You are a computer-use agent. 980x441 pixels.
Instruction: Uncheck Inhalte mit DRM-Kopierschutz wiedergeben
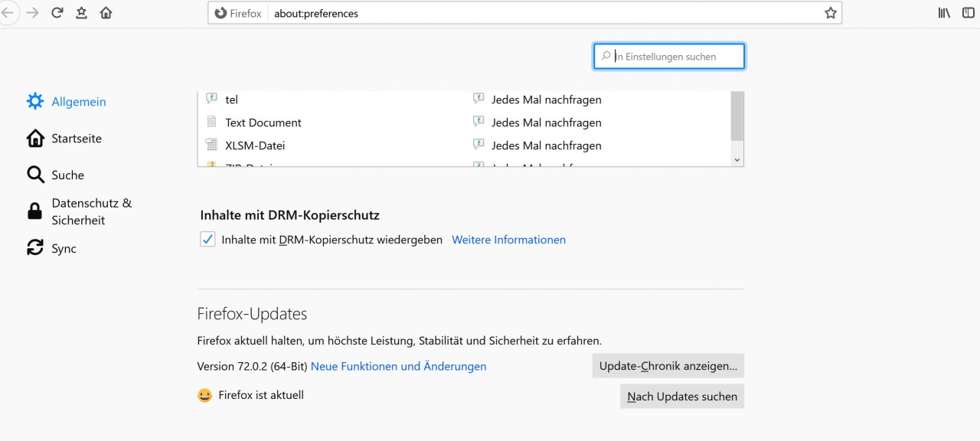click(x=207, y=240)
